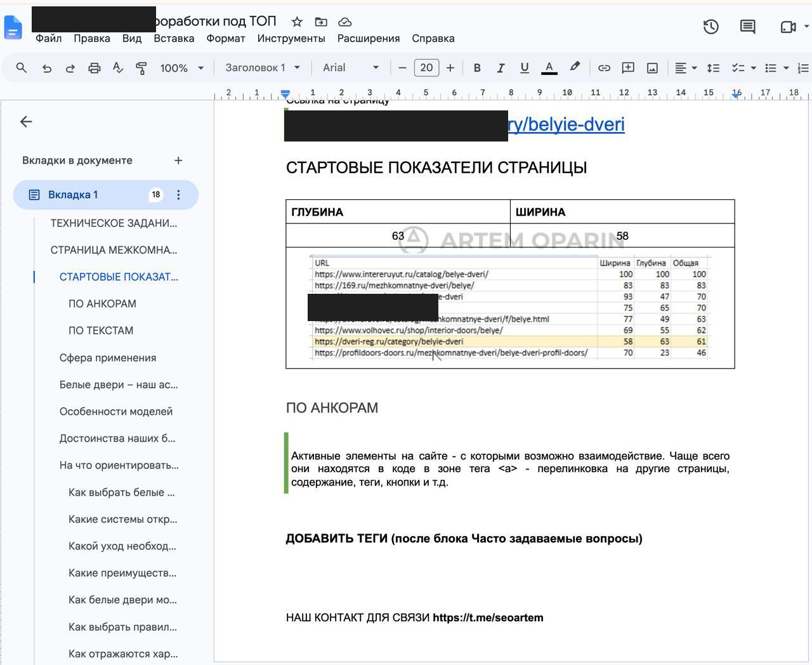Image resolution: width=812 pixels, height=665 pixels.
Task: Open the Инструменты menu
Action: (x=291, y=38)
